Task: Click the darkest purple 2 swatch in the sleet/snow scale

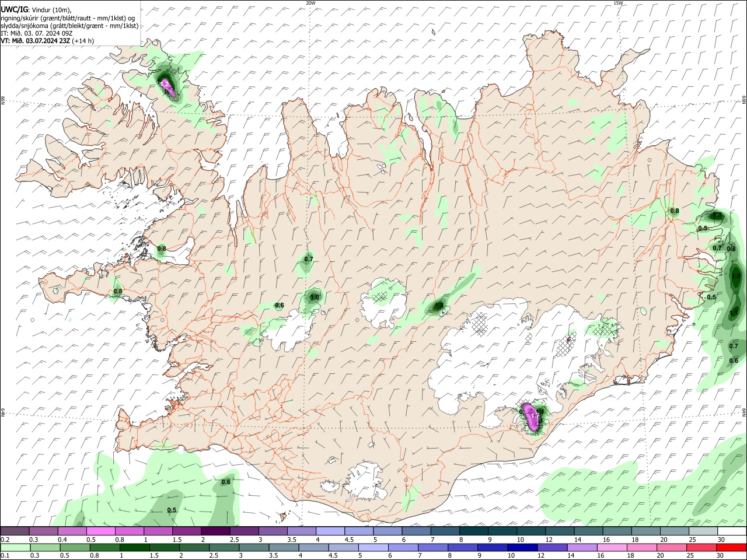Action: (215, 531)
